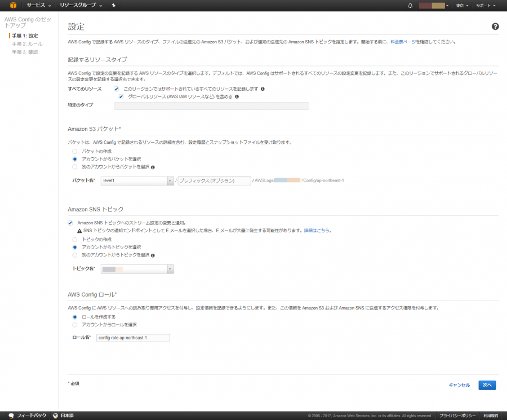The width and height of the screenshot is (507, 420).
Task: Click info icon next to 別のアカウントからトピックを選択
Action: (x=153, y=255)
